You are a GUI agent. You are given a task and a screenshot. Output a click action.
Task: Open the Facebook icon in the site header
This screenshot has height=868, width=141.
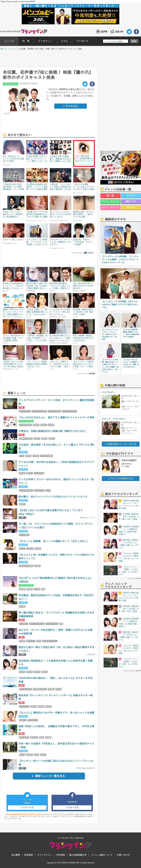coord(136,32)
